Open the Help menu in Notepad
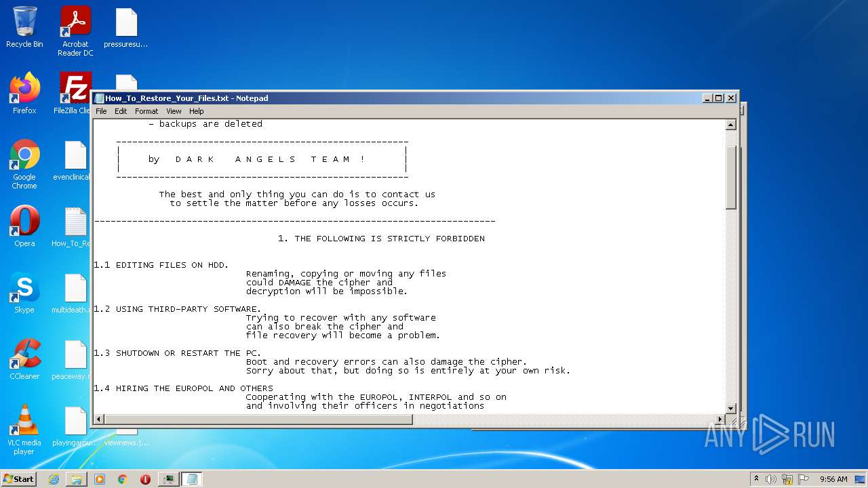The image size is (868, 488). (x=196, y=111)
